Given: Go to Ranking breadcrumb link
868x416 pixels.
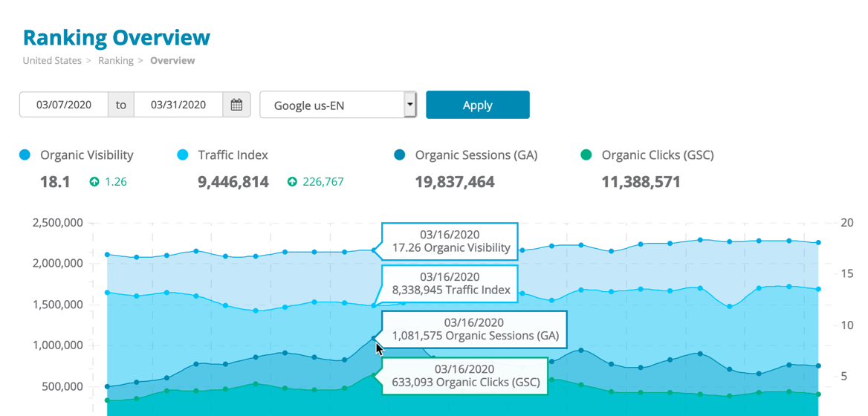Looking at the screenshot, I should click(116, 61).
